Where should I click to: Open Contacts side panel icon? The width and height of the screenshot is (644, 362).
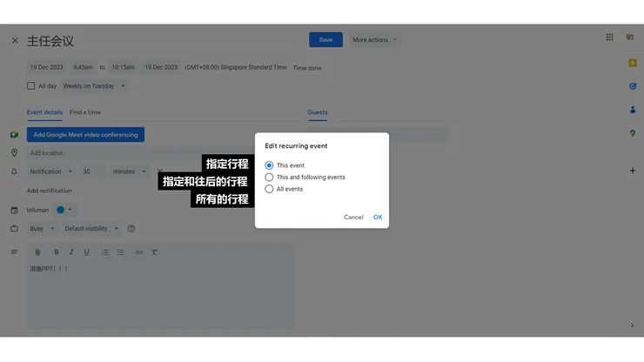(x=633, y=110)
